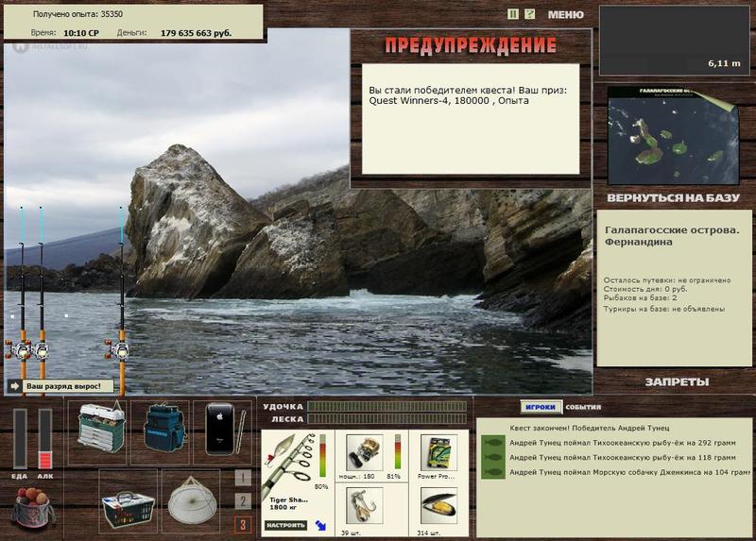The image size is (756, 541).
Task: Pause the game with the pause icon
Action: coord(513,14)
